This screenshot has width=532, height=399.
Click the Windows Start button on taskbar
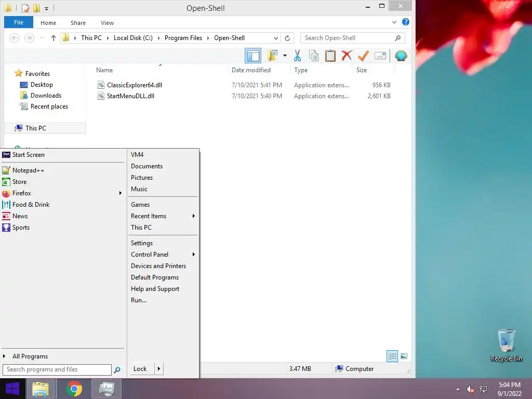point(12,389)
